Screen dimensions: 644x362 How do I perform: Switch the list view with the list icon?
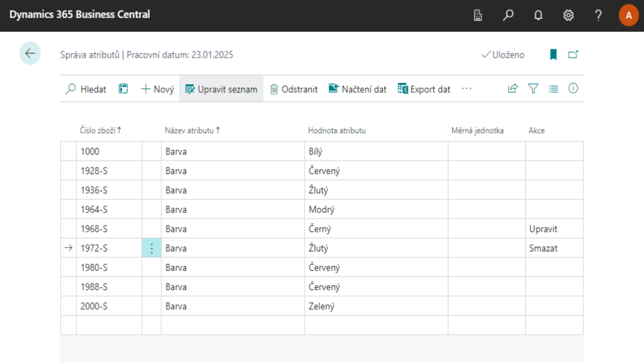point(553,88)
